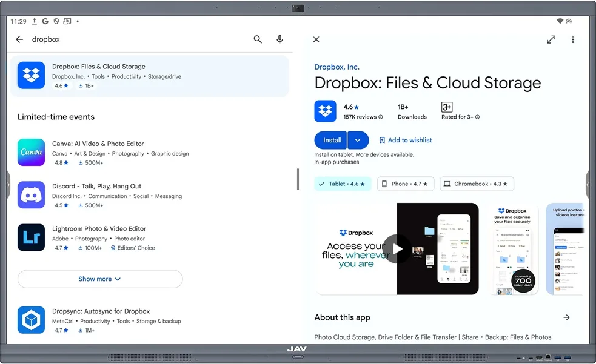Tap the Discord app icon
Image resolution: width=596 pixels, height=364 pixels.
[31, 195]
